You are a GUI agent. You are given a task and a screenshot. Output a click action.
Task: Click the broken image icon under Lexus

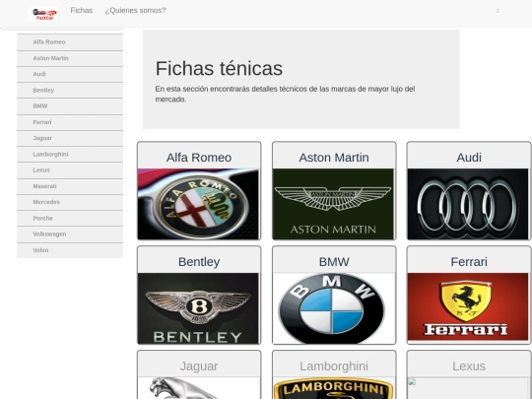tap(412, 382)
